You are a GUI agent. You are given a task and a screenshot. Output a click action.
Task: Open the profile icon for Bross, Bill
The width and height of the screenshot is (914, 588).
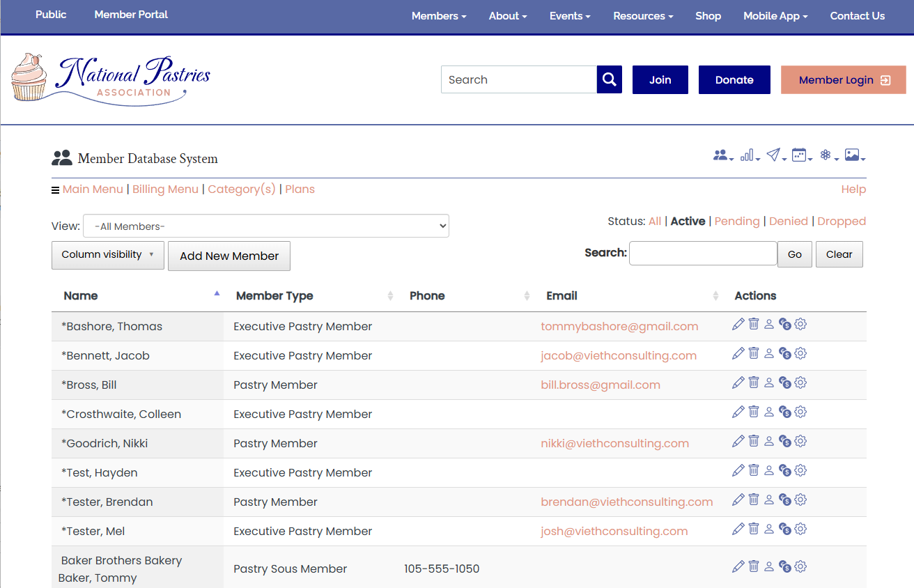tap(768, 382)
